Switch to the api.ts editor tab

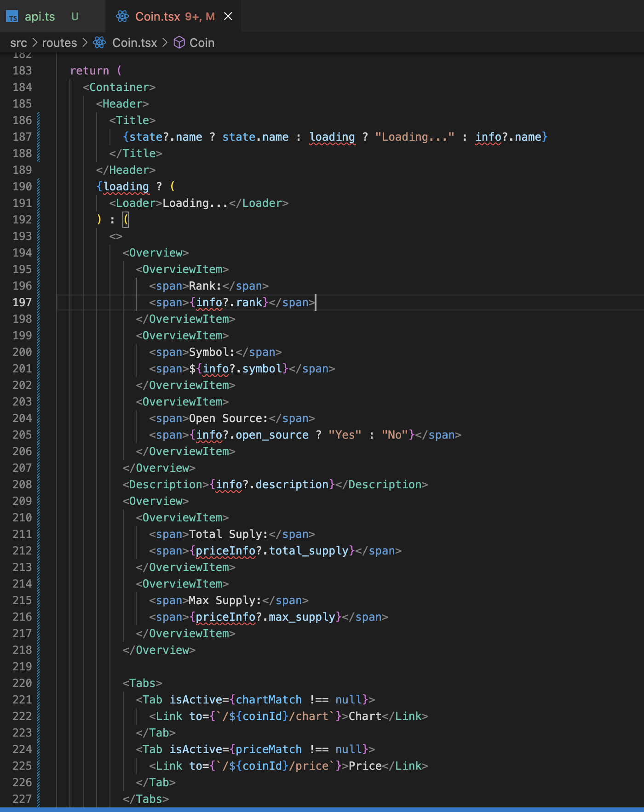[x=52, y=17]
